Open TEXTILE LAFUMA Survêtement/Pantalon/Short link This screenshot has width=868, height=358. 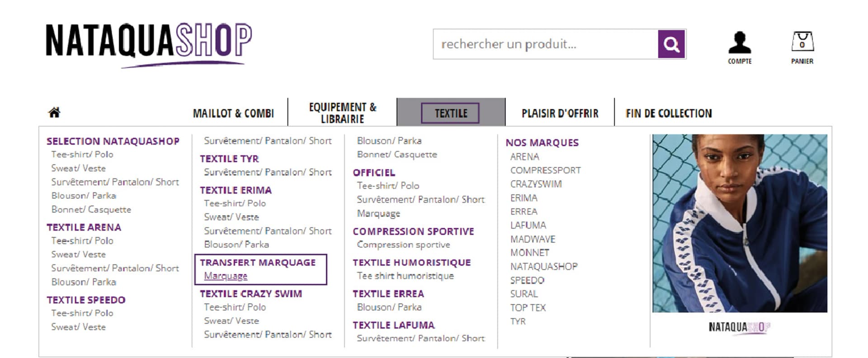[x=420, y=338]
